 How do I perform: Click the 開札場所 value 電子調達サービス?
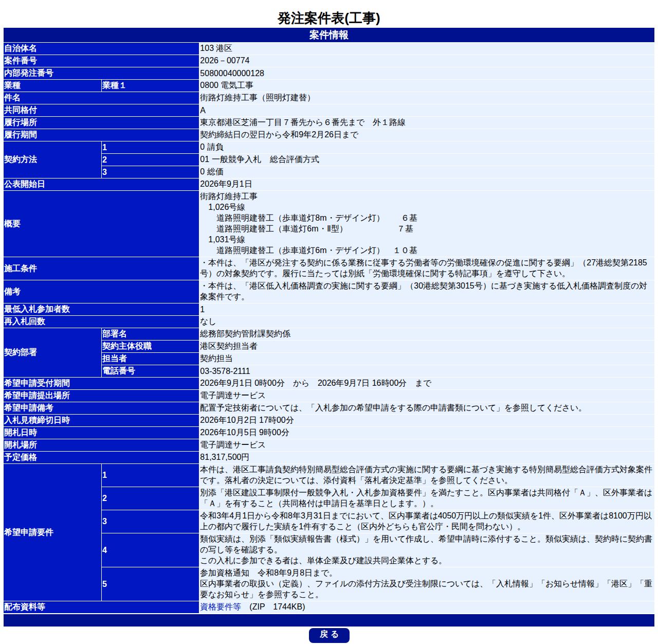(233, 445)
